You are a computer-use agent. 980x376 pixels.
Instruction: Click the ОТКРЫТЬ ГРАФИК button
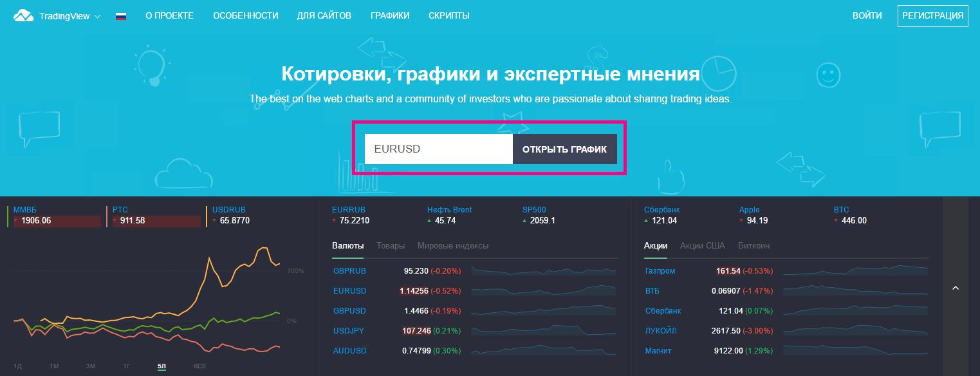pyautogui.click(x=564, y=149)
